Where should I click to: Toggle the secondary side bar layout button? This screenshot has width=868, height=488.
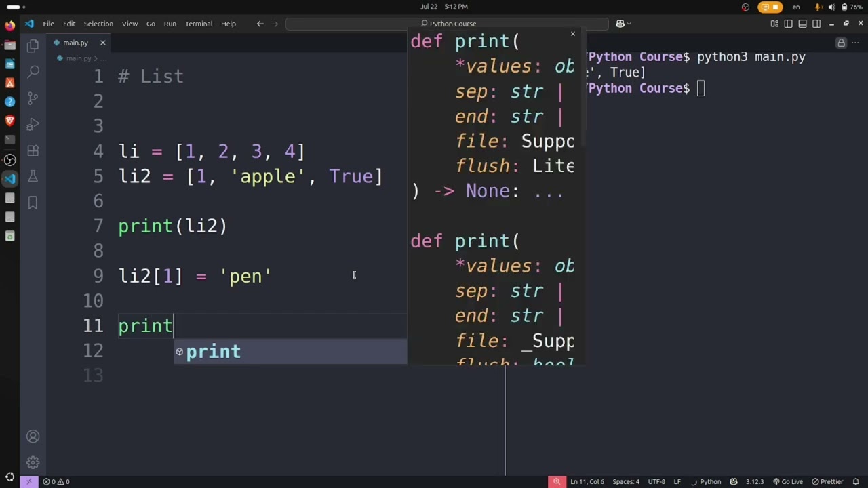coord(816,24)
